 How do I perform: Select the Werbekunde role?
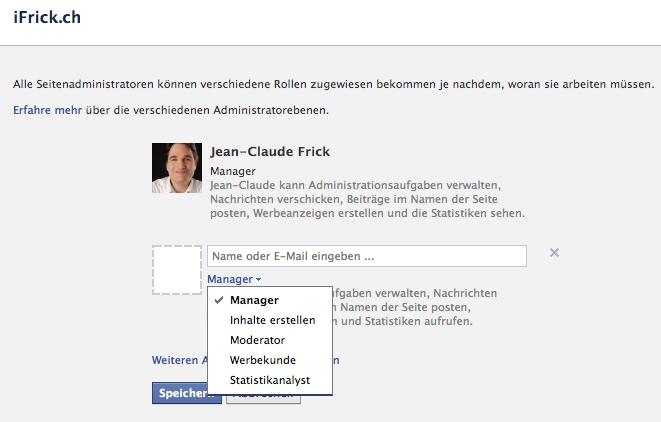tap(262, 360)
